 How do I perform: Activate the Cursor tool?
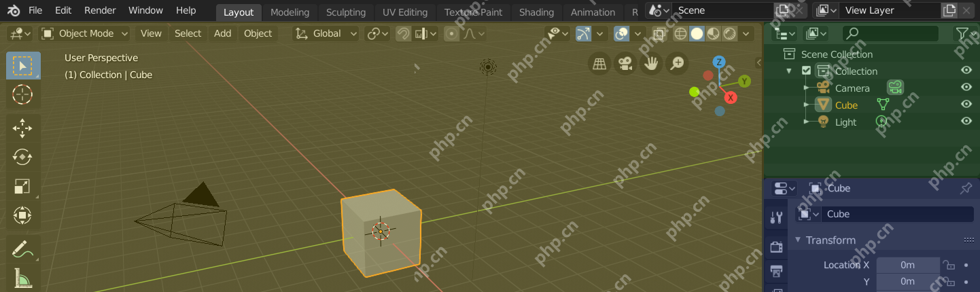(23, 95)
